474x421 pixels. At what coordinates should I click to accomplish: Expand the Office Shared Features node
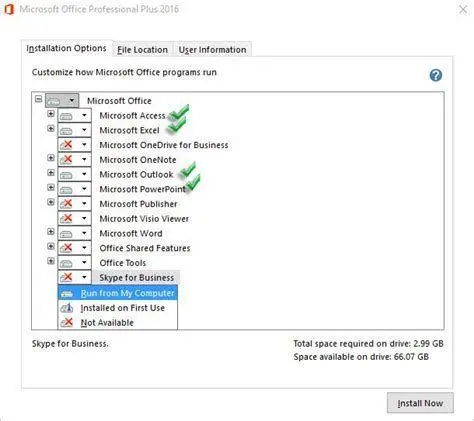51,246
